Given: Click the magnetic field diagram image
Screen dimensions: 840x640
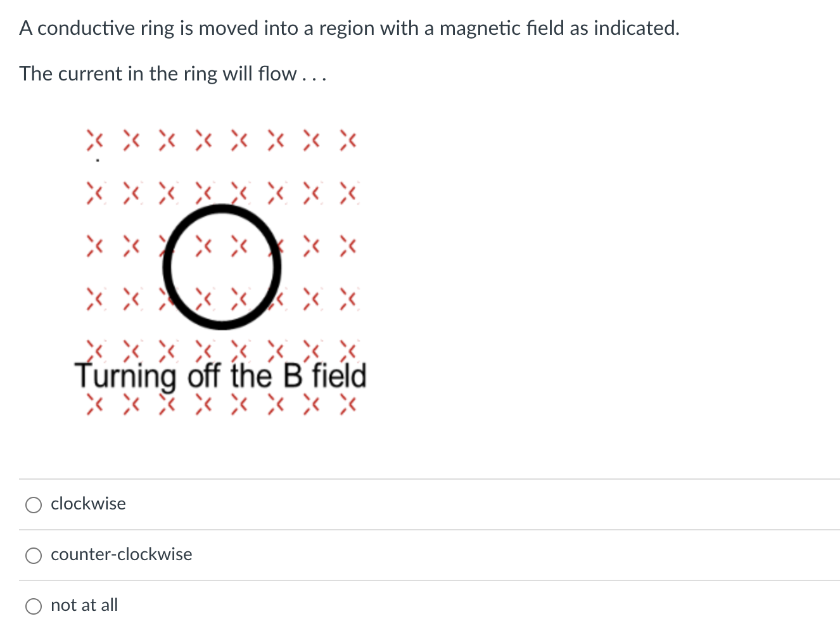Looking at the screenshot, I should (x=222, y=272).
